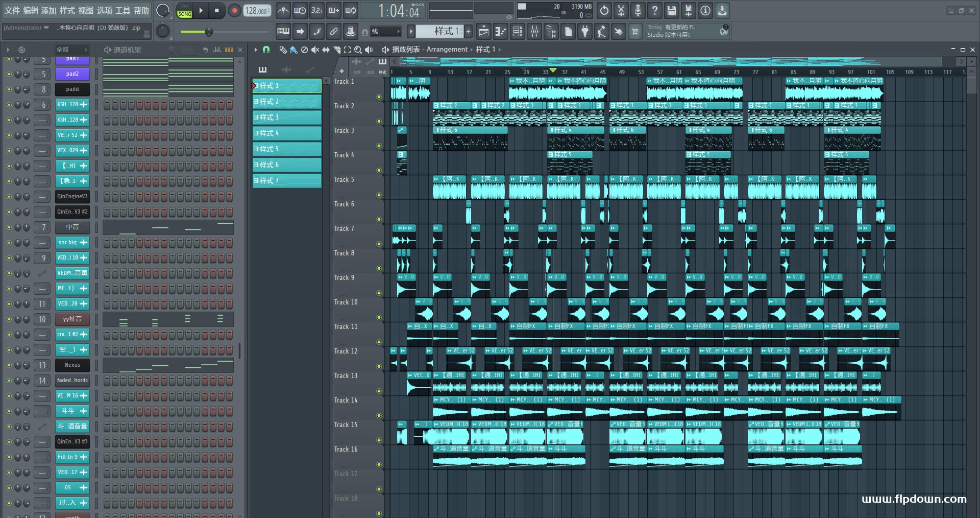Select 样式 3 in the pattern picker
This screenshot has height=518, width=980.
(287, 117)
